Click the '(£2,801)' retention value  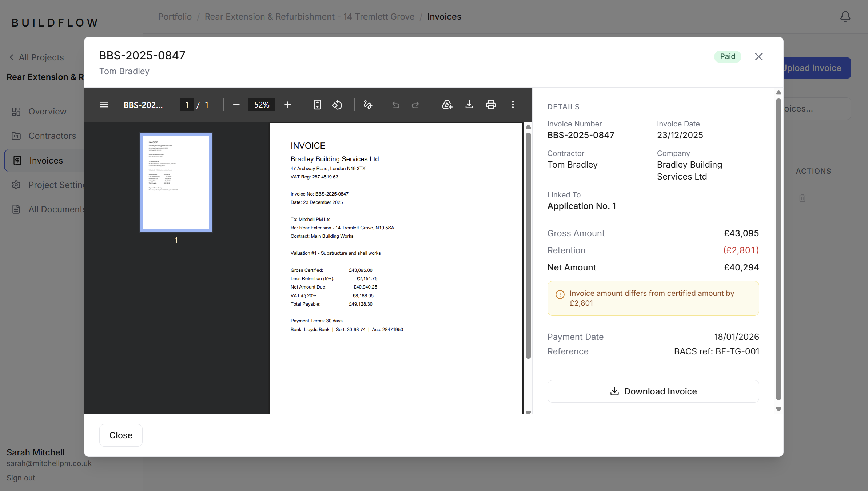click(x=741, y=250)
